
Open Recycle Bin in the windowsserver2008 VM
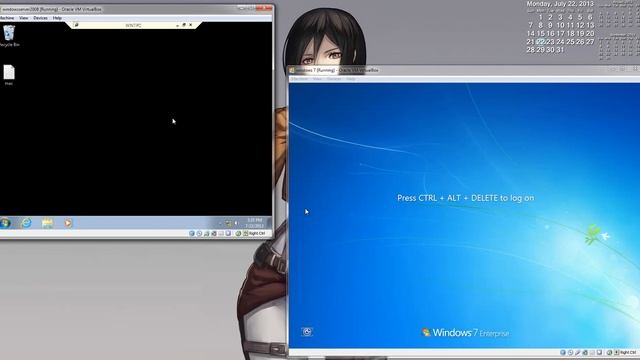pos(9,35)
